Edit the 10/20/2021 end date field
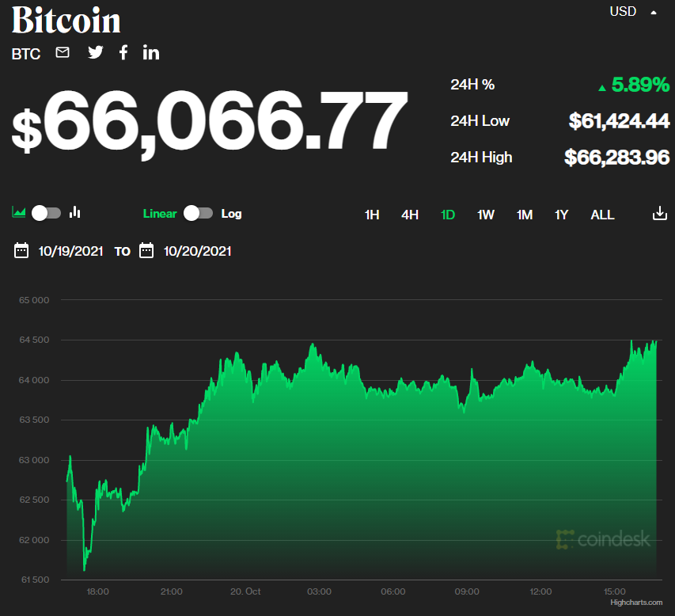The image size is (675, 616). click(x=197, y=251)
